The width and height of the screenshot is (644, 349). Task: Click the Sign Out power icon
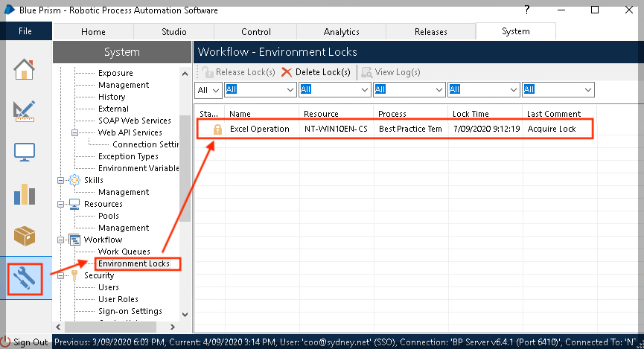click(5, 342)
